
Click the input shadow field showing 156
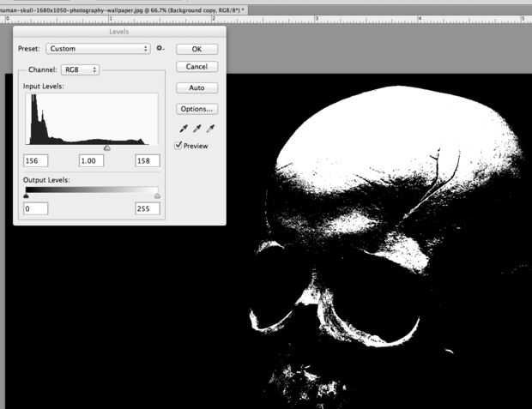click(36, 160)
